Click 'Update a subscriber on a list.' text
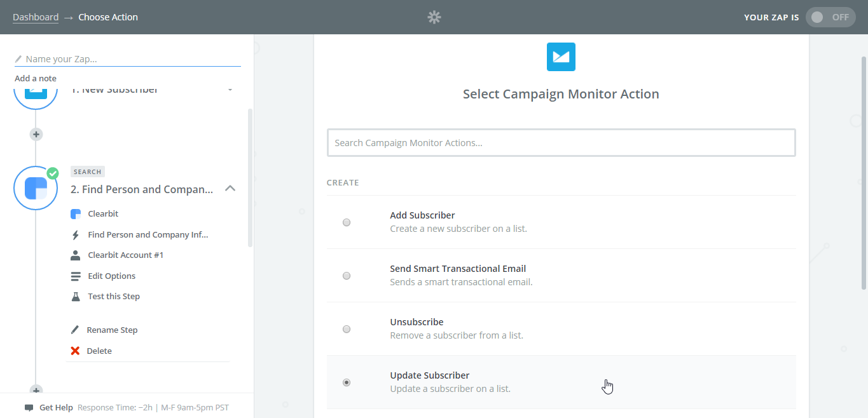Screen dimensions: 868x418 (x=450, y=389)
